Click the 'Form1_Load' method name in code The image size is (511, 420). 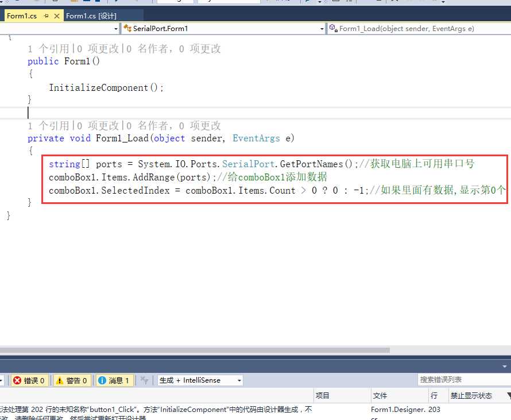click(x=122, y=138)
